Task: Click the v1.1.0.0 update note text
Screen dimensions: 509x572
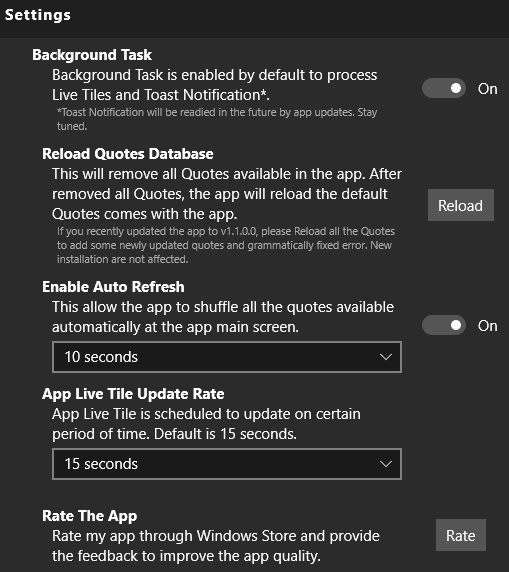Action: coord(226,245)
